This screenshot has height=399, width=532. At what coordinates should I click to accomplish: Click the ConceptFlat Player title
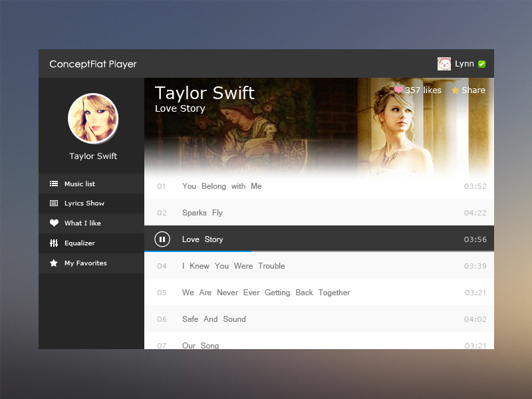(x=93, y=64)
